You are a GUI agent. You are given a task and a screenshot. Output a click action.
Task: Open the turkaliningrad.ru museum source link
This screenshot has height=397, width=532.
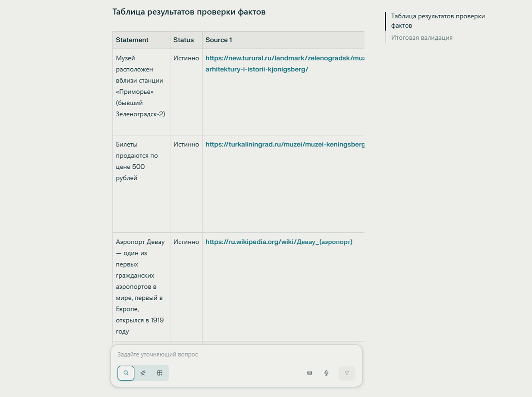click(284, 145)
